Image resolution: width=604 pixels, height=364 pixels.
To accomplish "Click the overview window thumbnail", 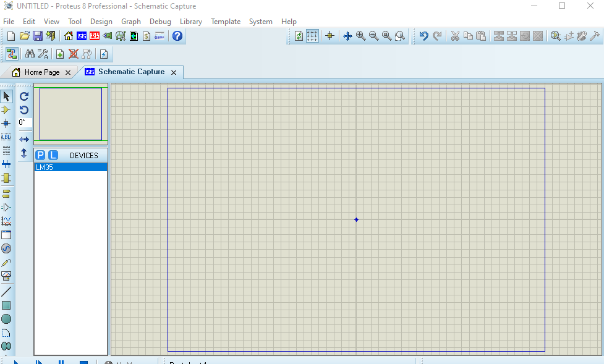I will [71, 114].
